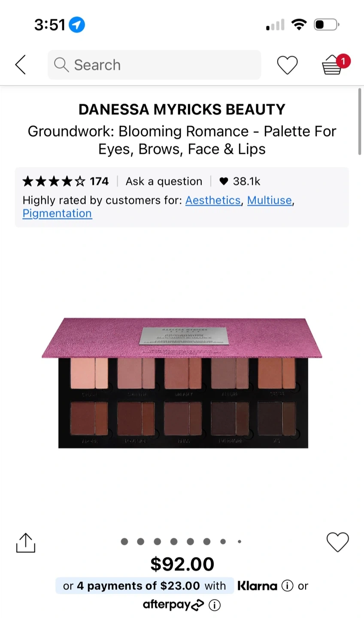The height and width of the screenshot is (618, 364).
Task: Select the first image carousel dot
Action: (124, 542)
